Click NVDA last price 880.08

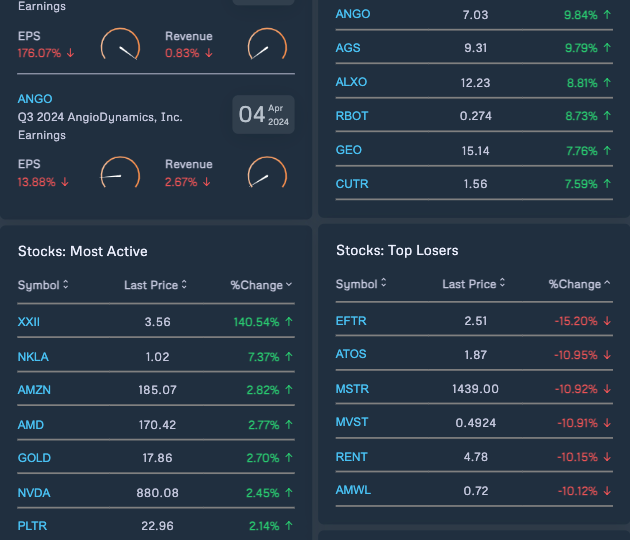[158, 493]
